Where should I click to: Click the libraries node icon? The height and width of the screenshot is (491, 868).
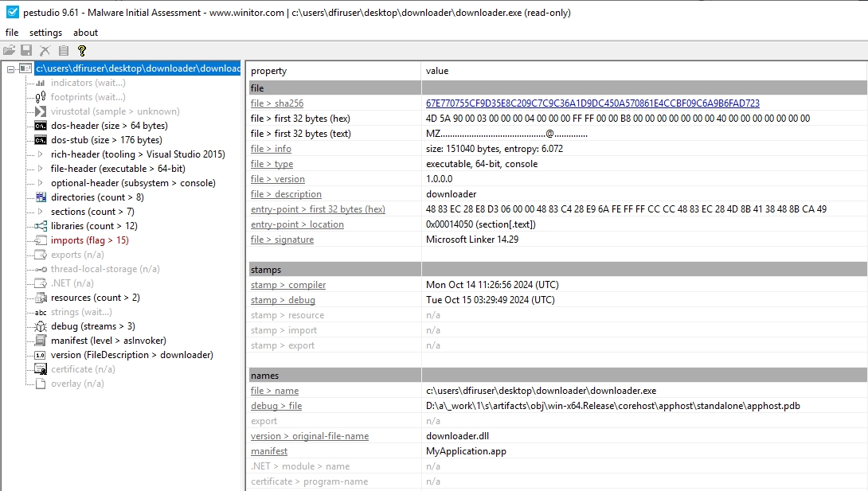(x=41, y=226)
